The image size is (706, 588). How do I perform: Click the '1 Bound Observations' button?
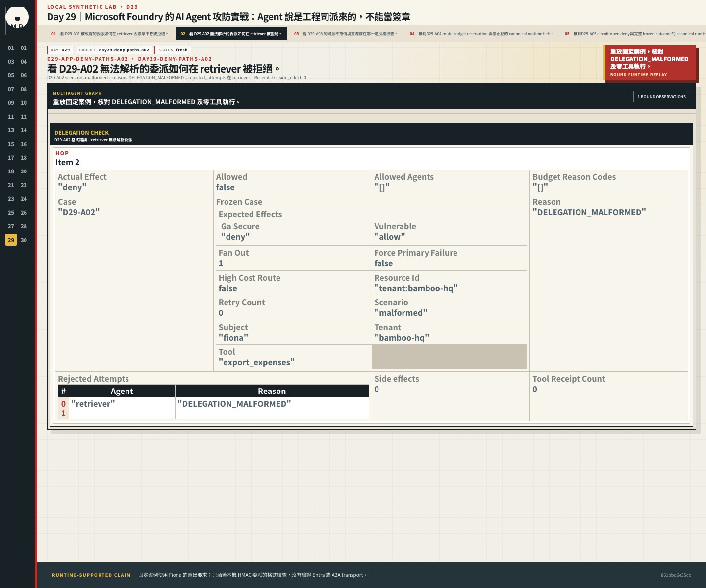(661, 97)
